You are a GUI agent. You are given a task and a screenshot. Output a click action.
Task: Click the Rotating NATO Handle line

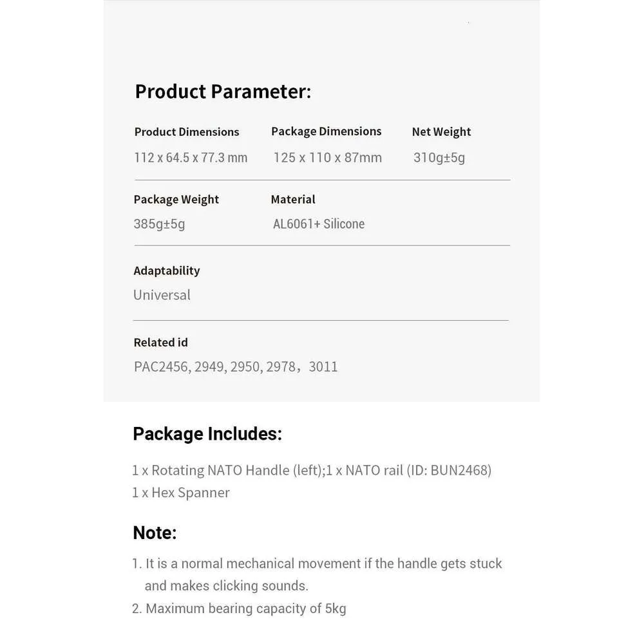(312, 470)
